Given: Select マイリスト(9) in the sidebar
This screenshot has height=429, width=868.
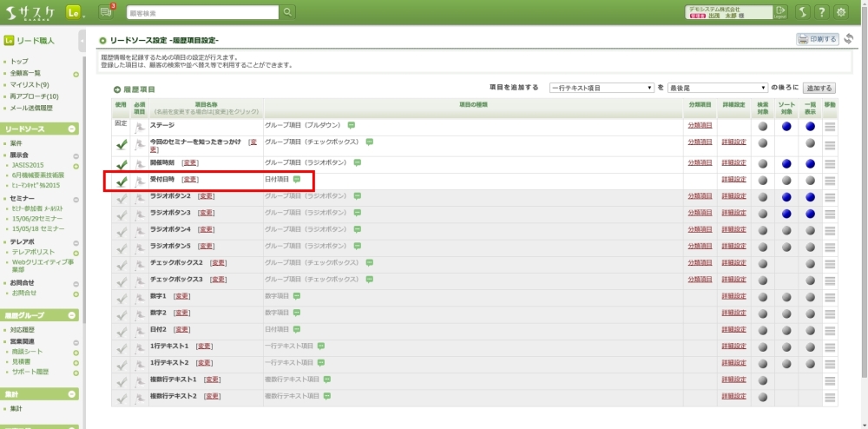Looking at the screenshot, I should (x=30, y=85).
